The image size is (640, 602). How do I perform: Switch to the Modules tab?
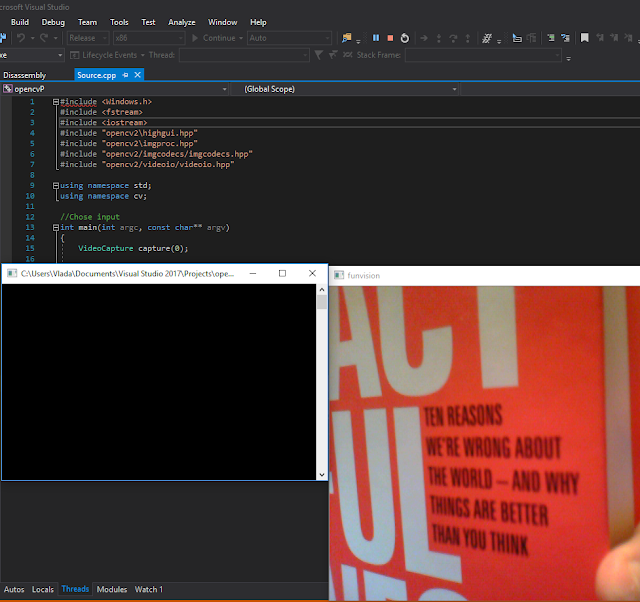click(112, 589)
